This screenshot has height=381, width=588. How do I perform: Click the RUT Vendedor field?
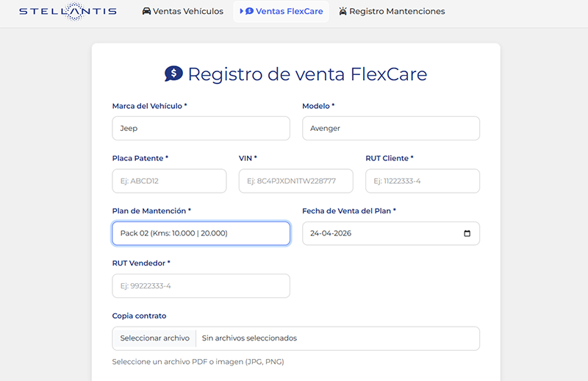point(201,286)
